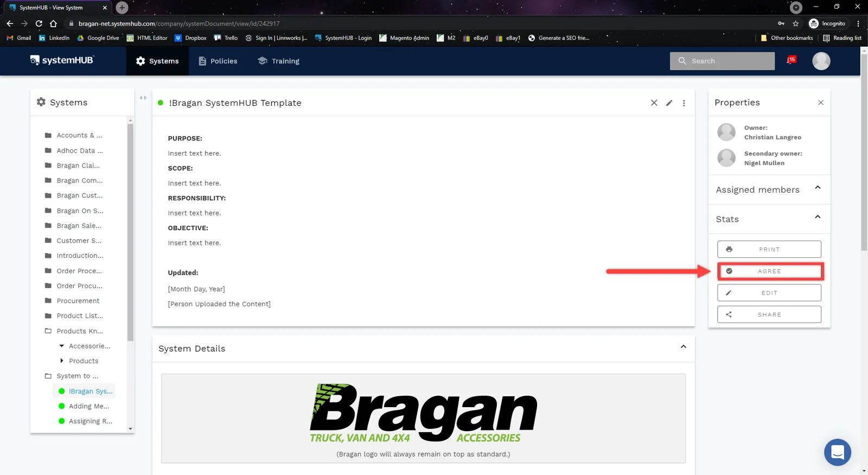Open the Bragan Clai... folder
Image resolution: width=868 pixels, height=475 pixels.
(73, 166)
